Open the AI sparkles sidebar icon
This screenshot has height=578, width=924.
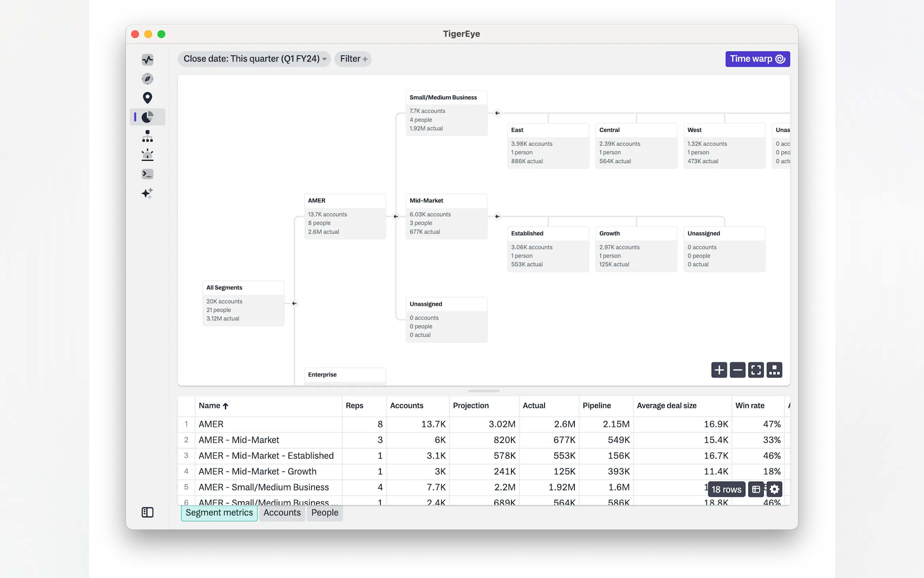[x=147, y=193]
